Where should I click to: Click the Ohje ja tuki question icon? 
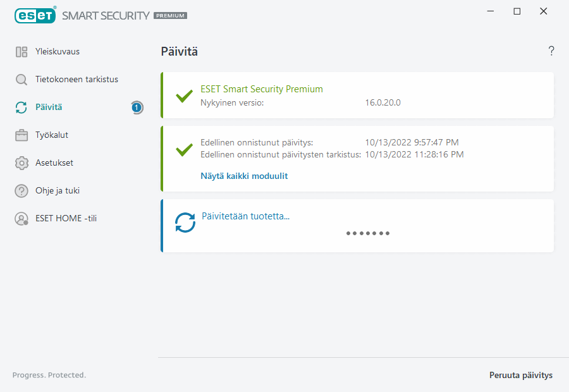(x=21, y=191)
